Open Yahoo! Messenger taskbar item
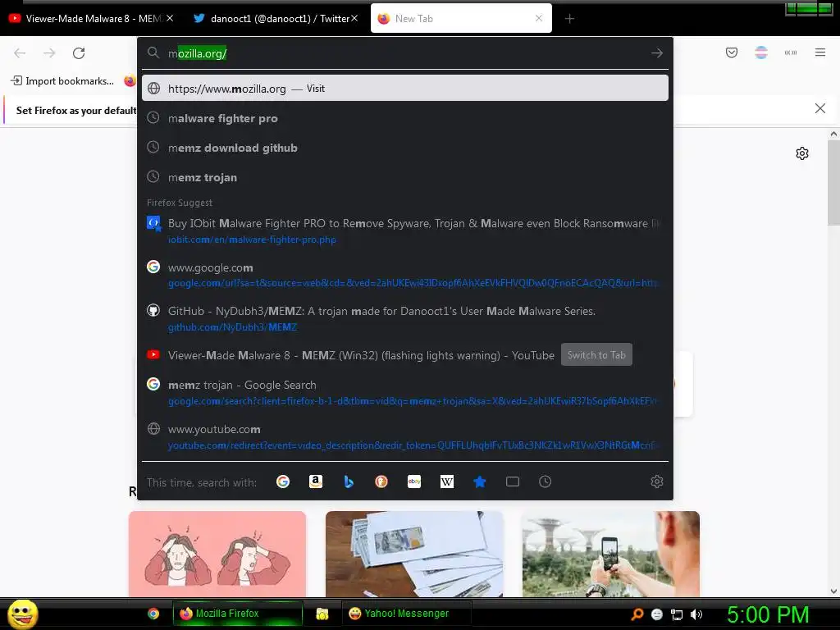 406,614
